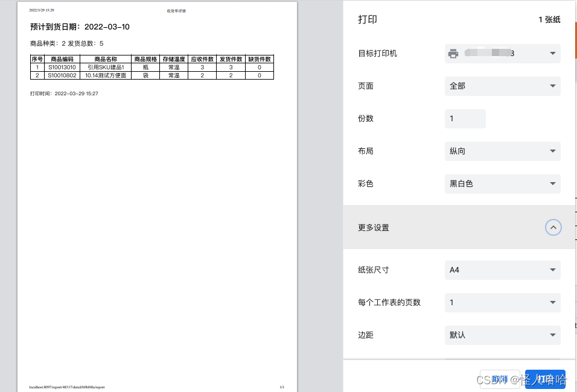Click table cell S10013010 in preview
The image size is (577, 392).
[x=62, y=68]
